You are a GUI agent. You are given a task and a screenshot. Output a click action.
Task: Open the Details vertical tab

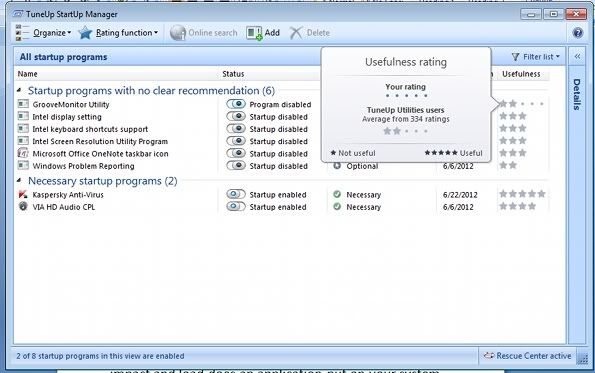tap(577, 95)
